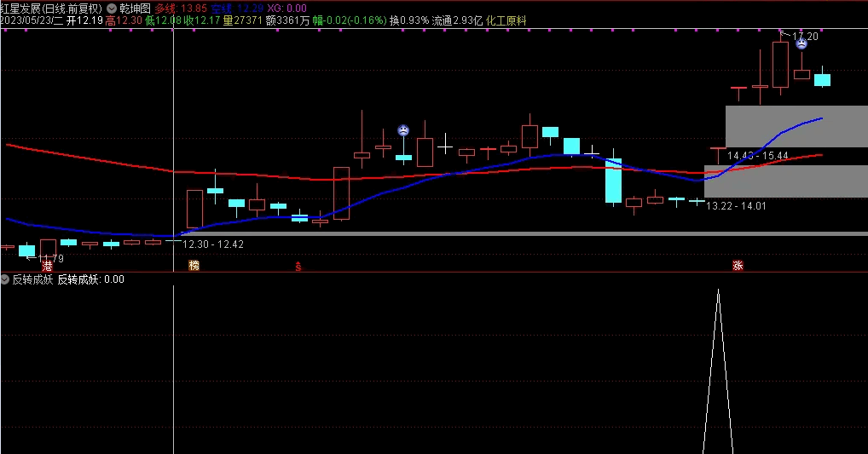Click the upper gray gap zone

(796, 126)
